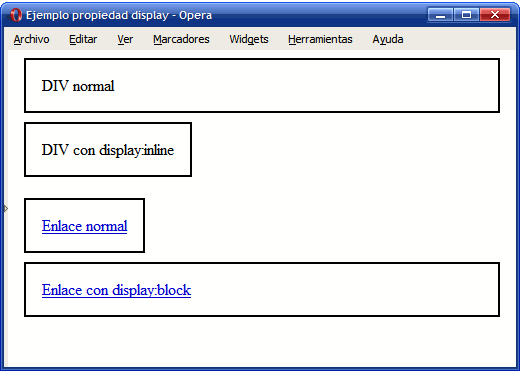This screenshot has height=371, width=520.
Task: Click the 'DIV normal' text
Action: pyautogui.click(x=78, y=86)
